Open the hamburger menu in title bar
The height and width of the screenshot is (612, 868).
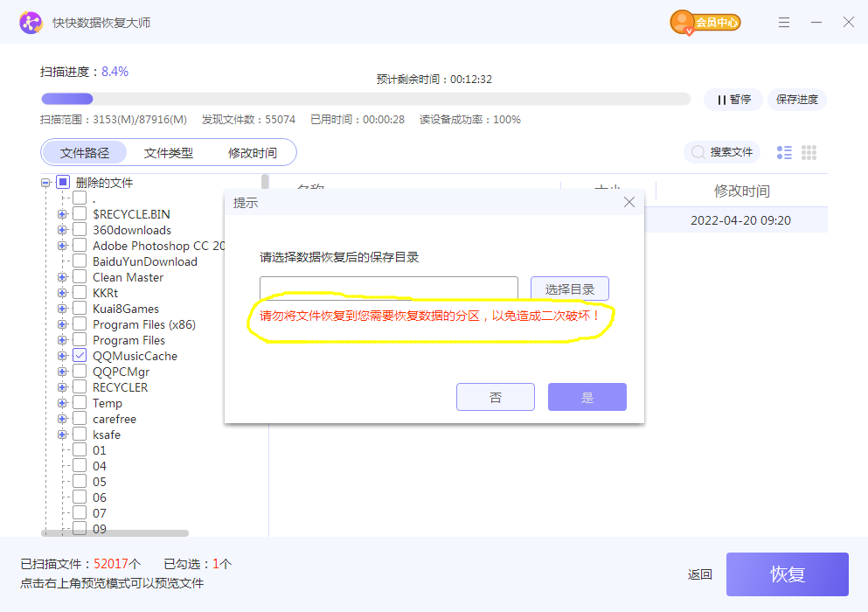784,22
